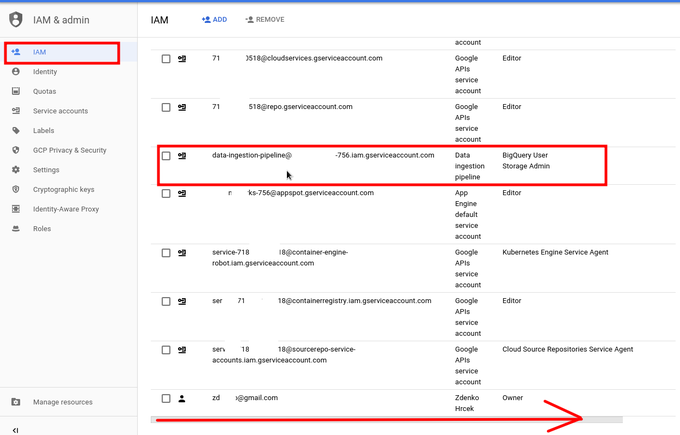680x435 pixels.
Task: Open the Roles sidebar item
Action: coord(69,229)
